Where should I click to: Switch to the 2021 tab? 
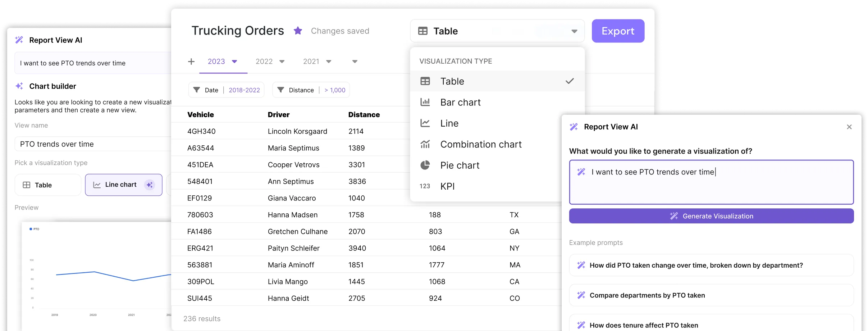point(311,61)
